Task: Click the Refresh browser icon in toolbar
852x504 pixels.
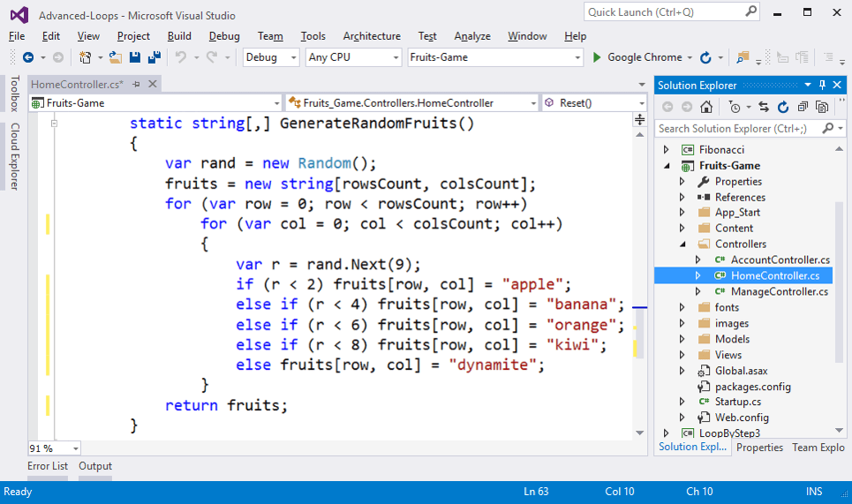Action: click(x=705, y=57)
